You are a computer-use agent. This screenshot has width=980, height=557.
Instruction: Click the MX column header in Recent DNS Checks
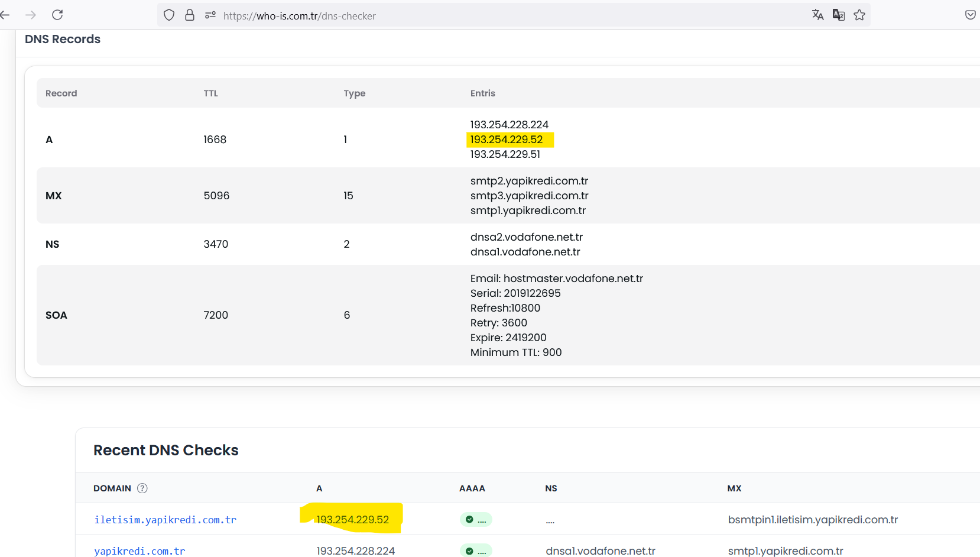click(734, 488)
